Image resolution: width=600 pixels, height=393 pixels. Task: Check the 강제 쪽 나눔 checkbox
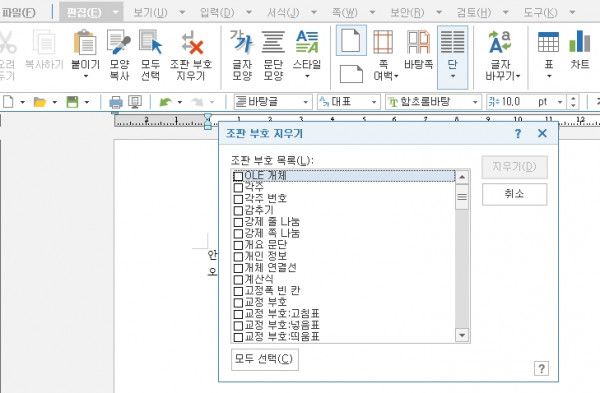tap(238, 233)
